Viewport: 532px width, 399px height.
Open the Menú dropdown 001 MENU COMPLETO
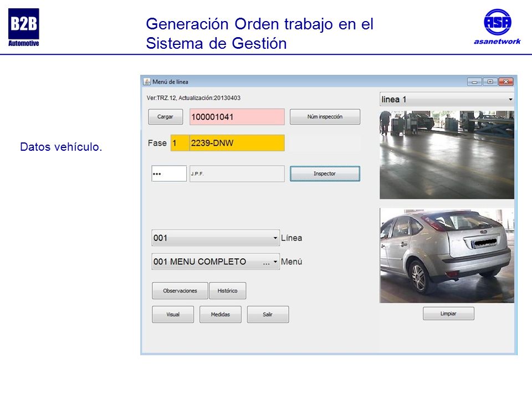(216, 262)
